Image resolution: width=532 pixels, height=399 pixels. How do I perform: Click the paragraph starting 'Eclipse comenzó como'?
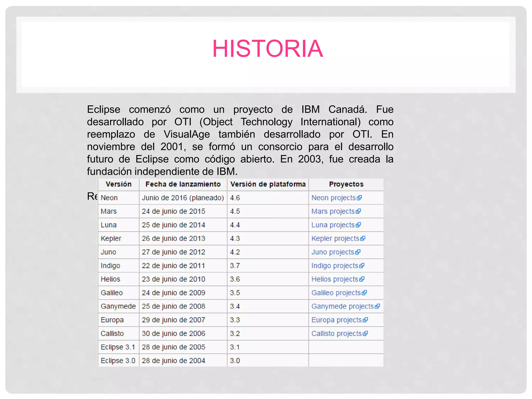[240, 141]
